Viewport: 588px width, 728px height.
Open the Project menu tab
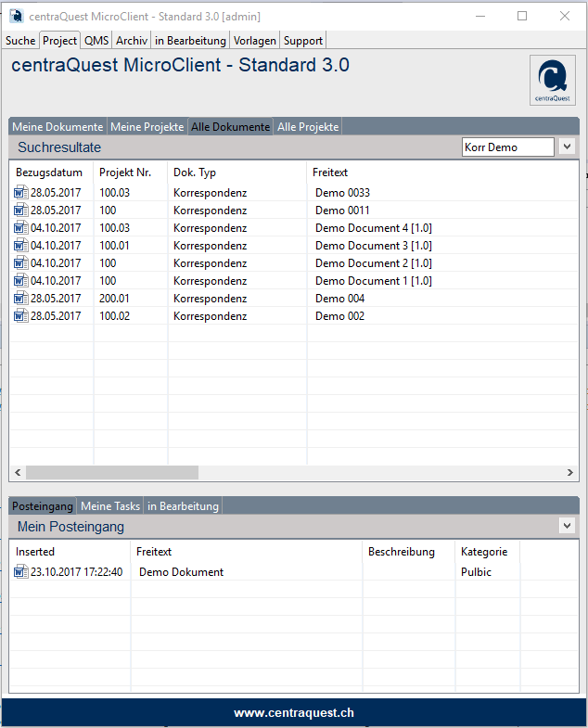59,41
